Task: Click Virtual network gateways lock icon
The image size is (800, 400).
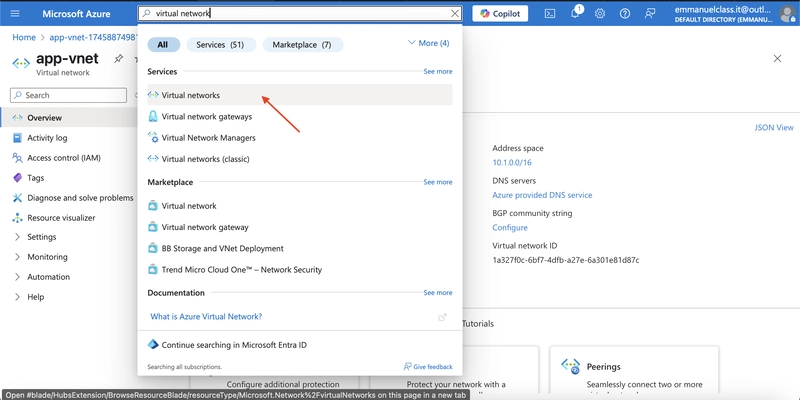Action: 153,116
